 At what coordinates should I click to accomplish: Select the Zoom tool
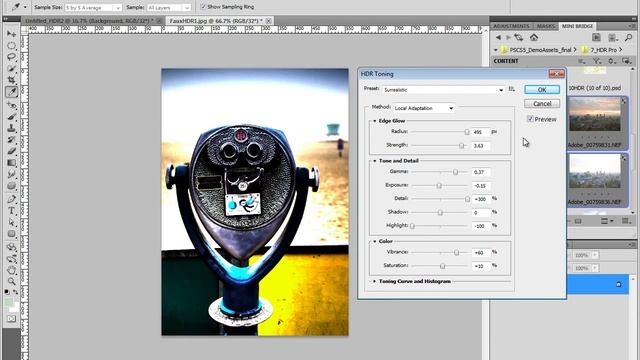(11, 282)
